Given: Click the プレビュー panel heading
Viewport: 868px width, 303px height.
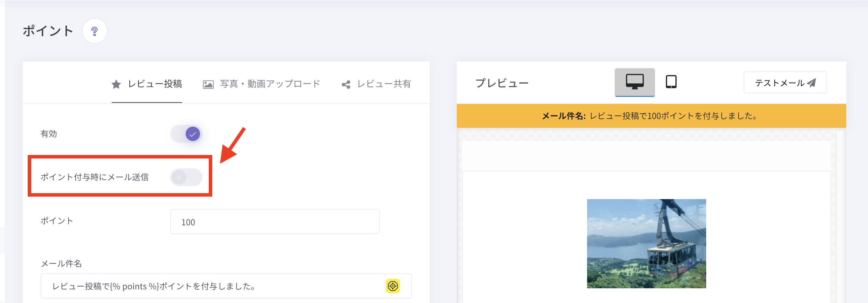Looking at the screenshot, I should (x=502, y=83).
